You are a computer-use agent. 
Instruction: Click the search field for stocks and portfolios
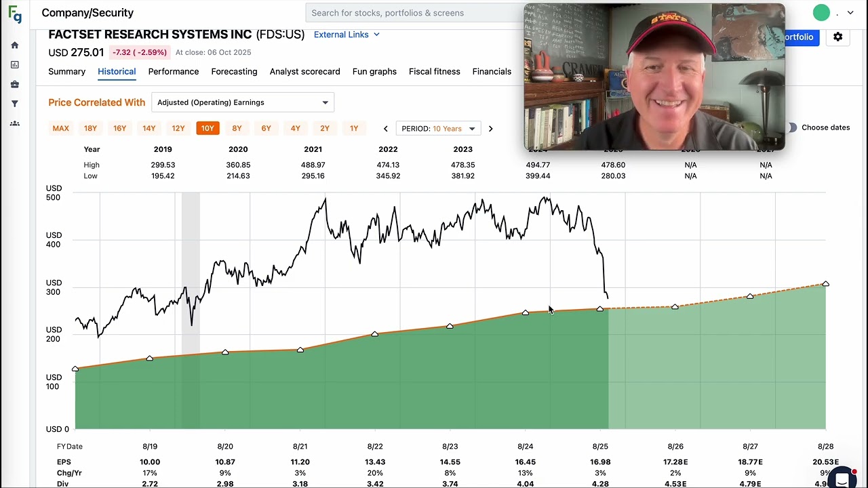415,13
